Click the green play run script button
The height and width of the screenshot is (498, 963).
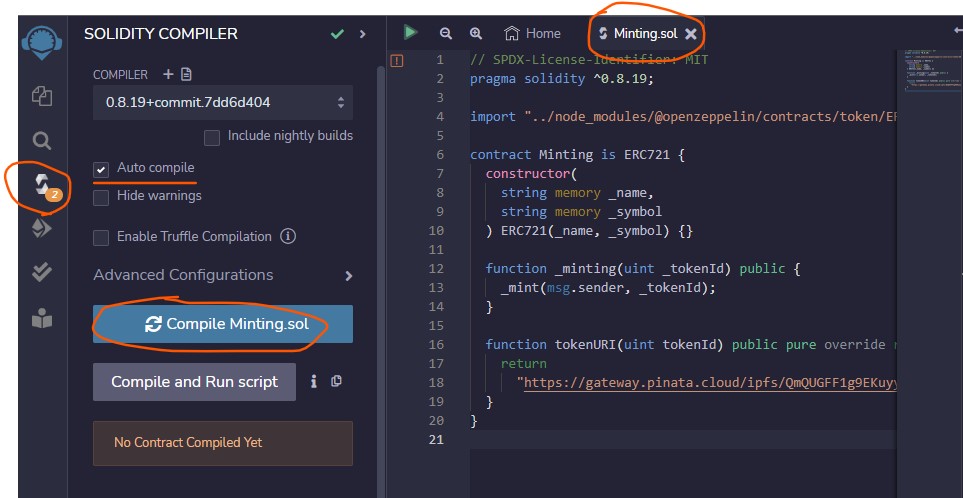pos(410,32)
